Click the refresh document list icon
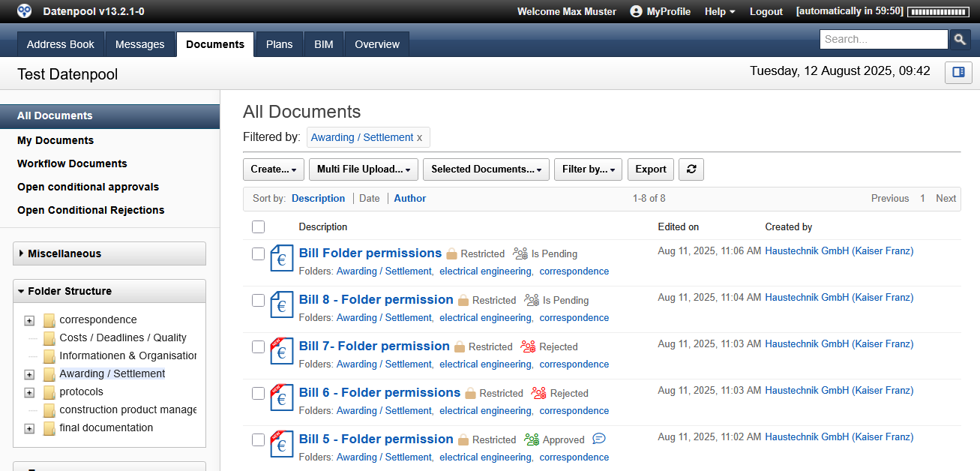 691,169
